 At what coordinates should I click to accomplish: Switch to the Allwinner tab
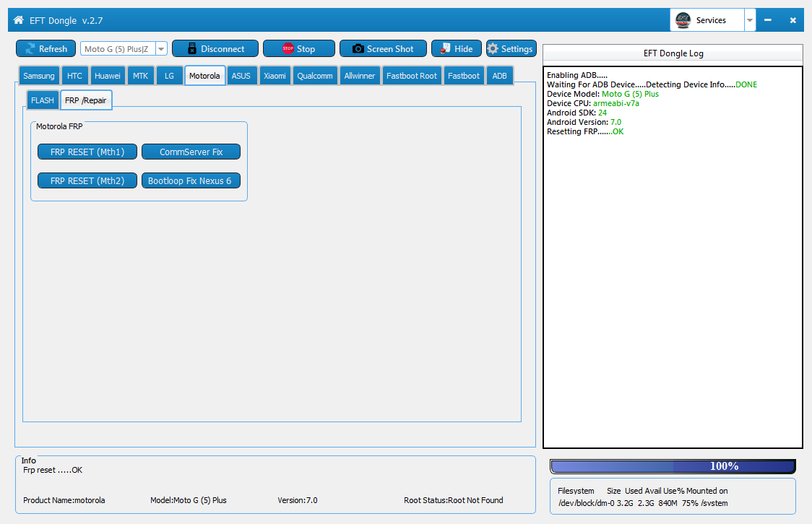[x=359, y=76]
